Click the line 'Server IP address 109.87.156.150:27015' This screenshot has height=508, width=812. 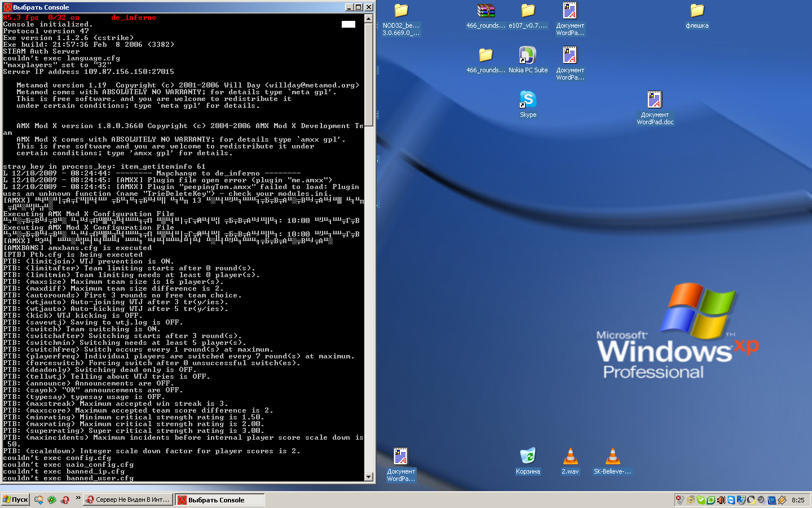coord(89,72)
